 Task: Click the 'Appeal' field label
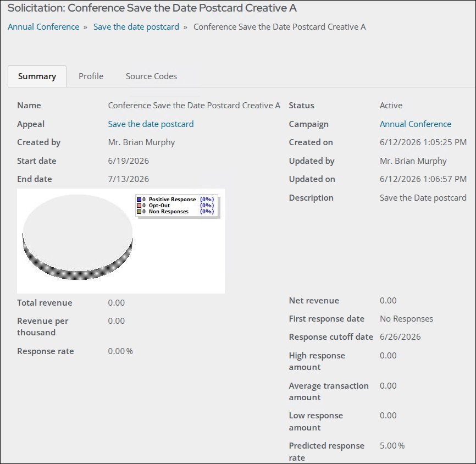(x=31, y=124)
